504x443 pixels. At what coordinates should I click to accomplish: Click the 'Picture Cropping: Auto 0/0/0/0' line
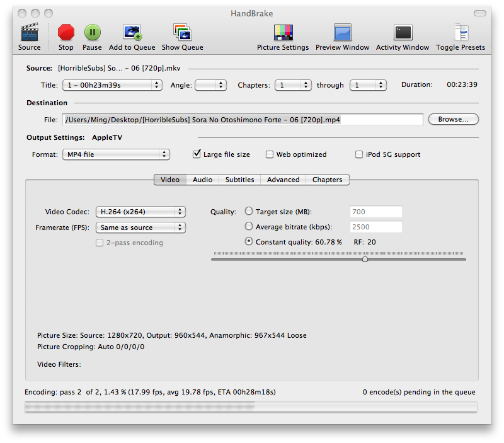(91, 347)
